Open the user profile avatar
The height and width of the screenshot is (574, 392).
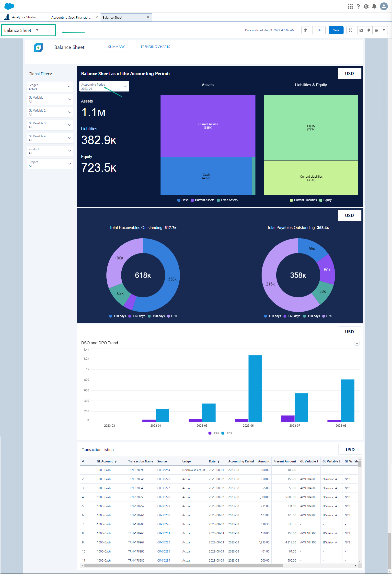[x=384, y=6]
